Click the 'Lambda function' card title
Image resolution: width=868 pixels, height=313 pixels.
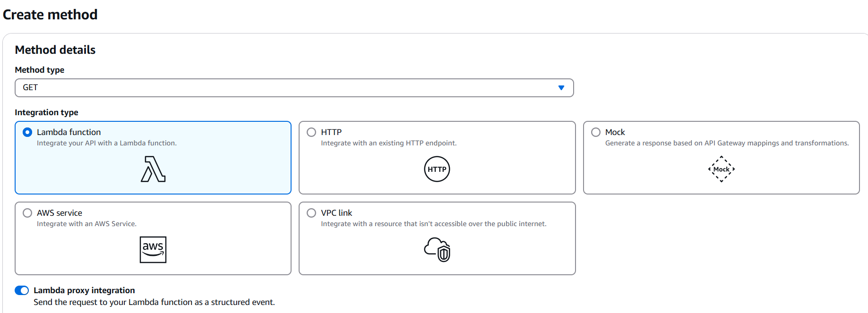point(69,132)
